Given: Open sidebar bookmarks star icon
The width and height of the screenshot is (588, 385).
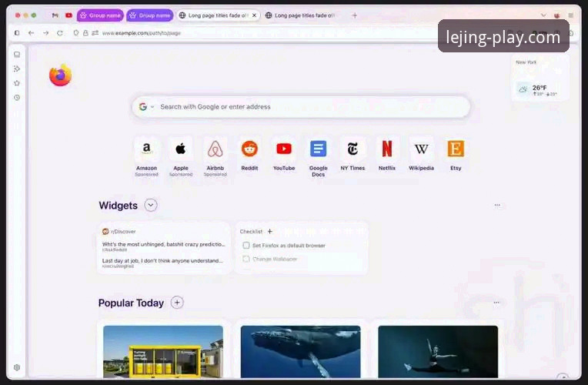Looking at the screenshot, I should [17, 83].
